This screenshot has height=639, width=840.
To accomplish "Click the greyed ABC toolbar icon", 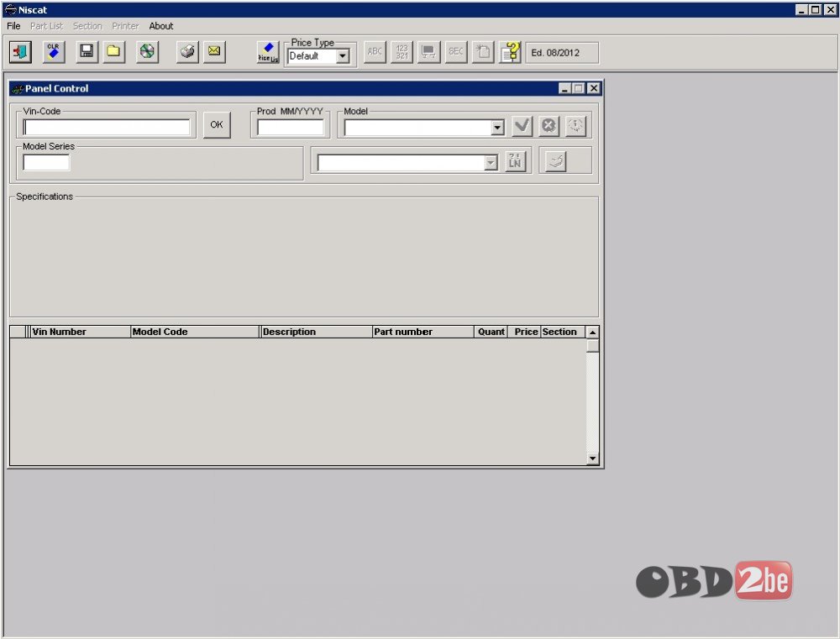I will (375, 52).
